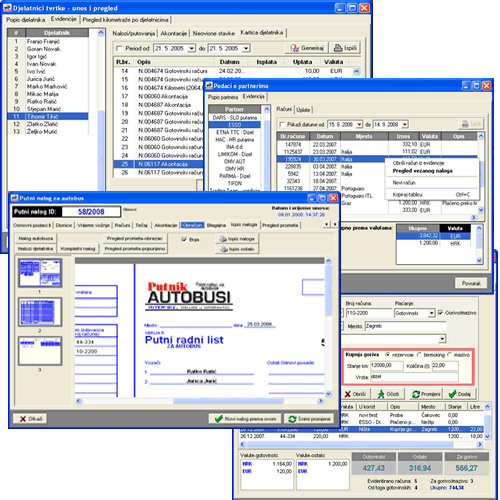Switch to the Popis djelatnika tab
Image resolution: width=500 pixels, height=500 pixels.
pos(26,20)
